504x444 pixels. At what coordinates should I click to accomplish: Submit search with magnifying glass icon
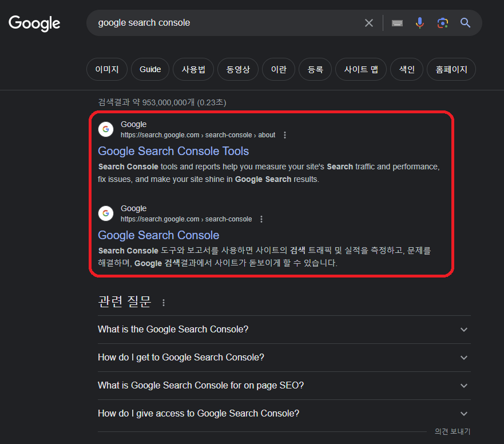pos(465,23)
